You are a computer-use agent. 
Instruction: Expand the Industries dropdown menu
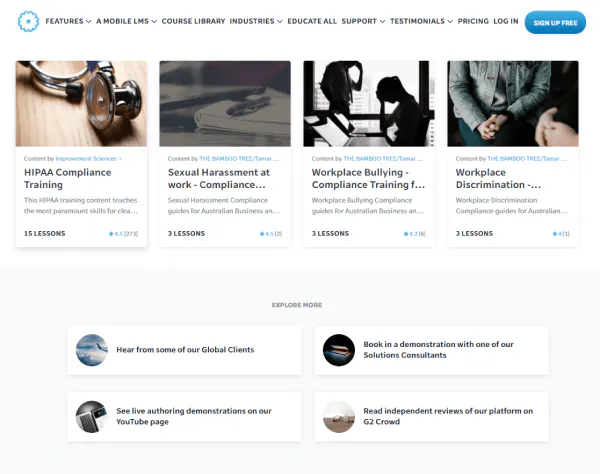256,21
